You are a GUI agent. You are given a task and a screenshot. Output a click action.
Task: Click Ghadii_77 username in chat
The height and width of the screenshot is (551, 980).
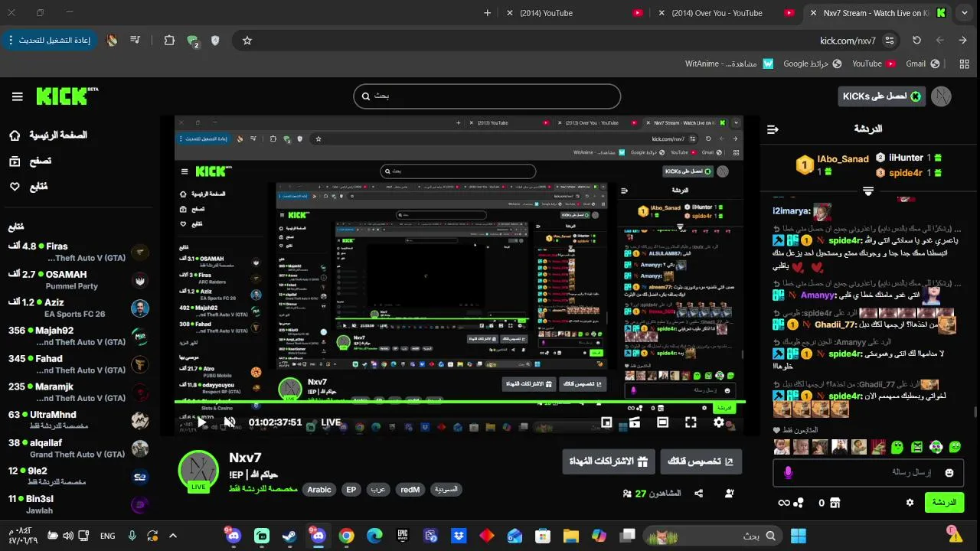[835, 324]
